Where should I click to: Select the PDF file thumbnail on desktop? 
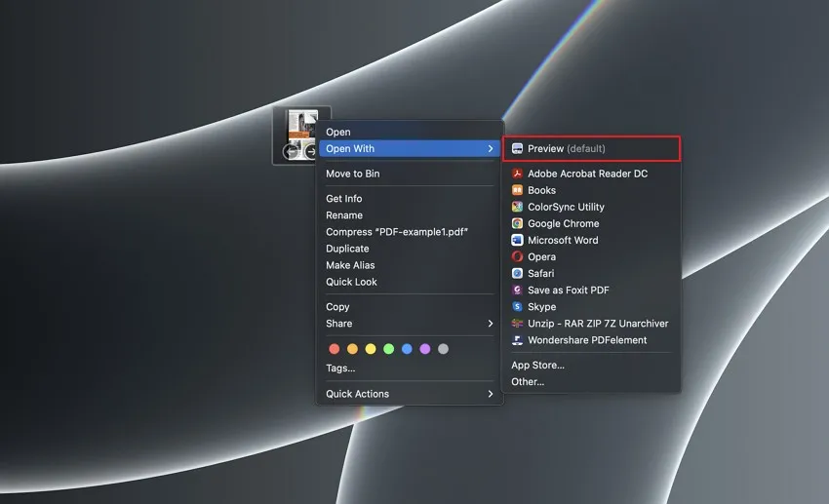pos(301,135)
